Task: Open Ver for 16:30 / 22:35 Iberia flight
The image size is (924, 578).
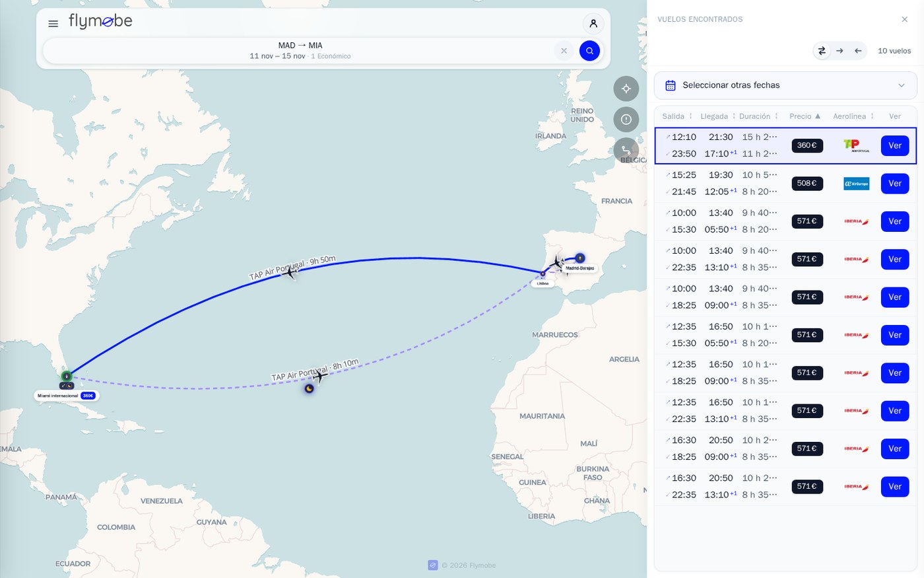Action: click(x=895, y=487)
